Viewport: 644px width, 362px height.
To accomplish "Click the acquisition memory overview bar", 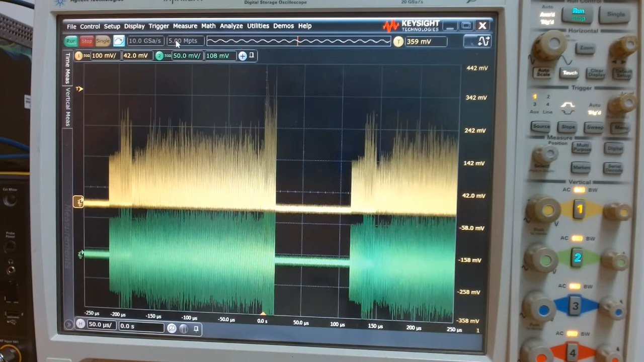I will tap(298, 41).
